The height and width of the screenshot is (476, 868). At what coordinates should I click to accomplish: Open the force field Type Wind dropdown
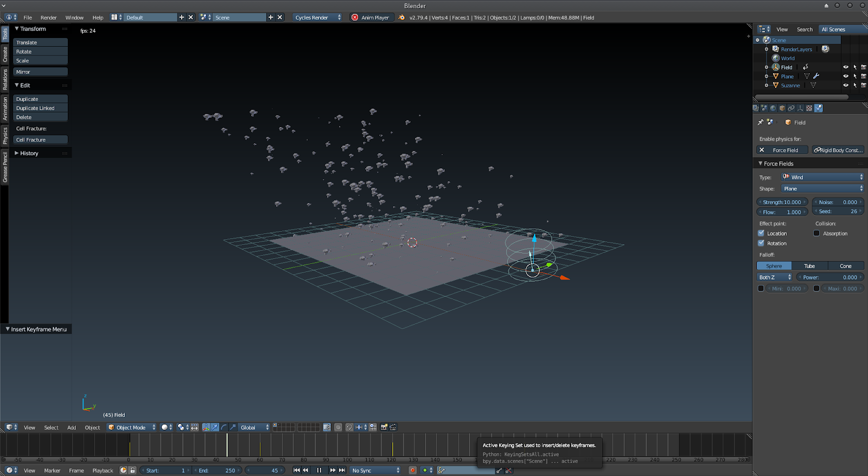tap(822, 177)
